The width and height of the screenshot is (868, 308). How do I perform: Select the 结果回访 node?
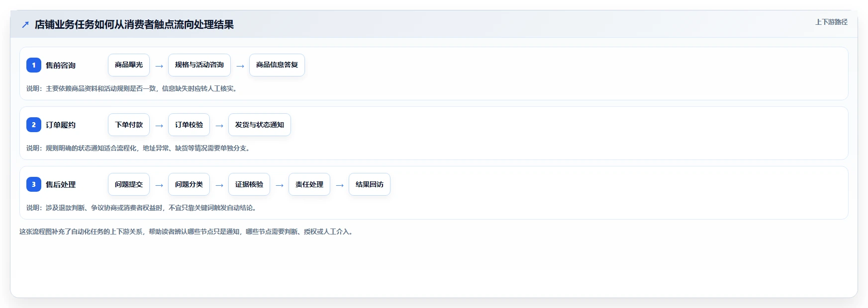370,184
